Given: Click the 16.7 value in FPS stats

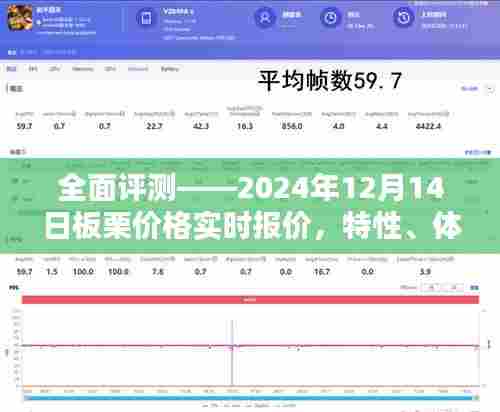Looking at the screenshot, I should pos(321,272).
